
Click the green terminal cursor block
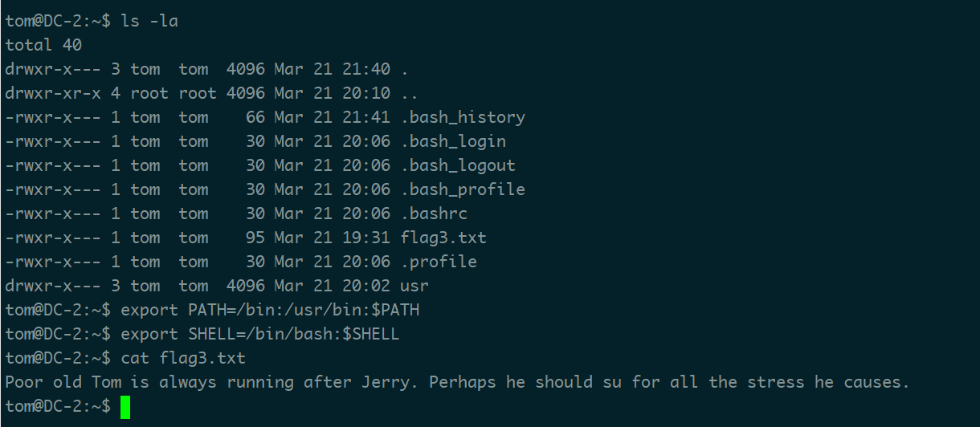pyautogui.click(x=125, y=407)
